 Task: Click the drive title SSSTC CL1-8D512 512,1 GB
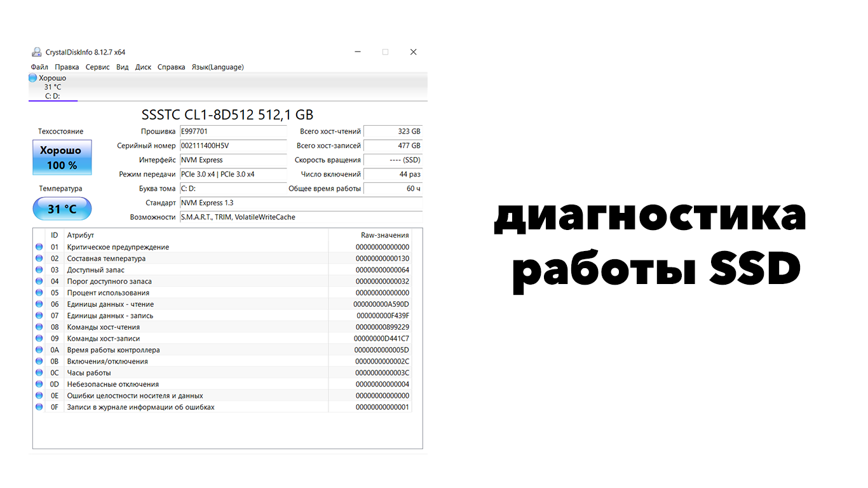227,114
